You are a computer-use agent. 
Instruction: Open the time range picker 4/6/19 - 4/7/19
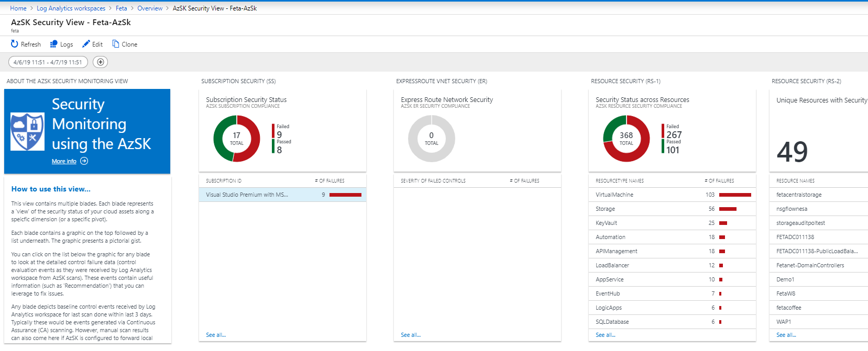pos(48,62)
